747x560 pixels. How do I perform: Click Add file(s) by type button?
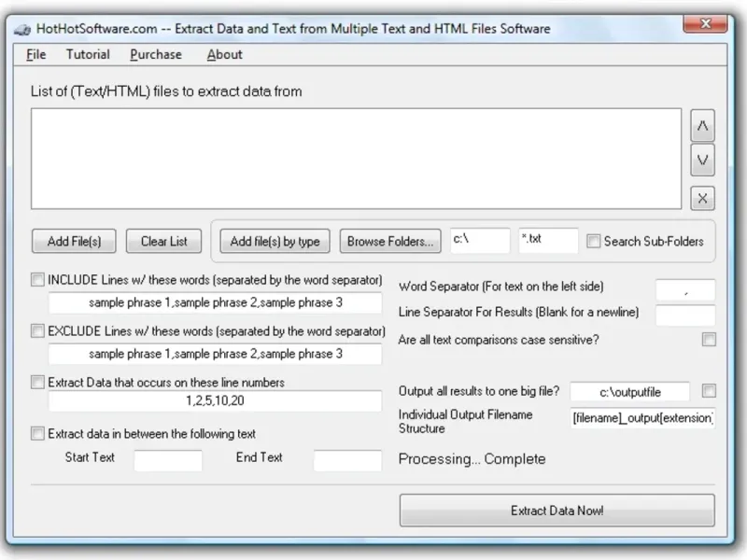tap(275, 242)
